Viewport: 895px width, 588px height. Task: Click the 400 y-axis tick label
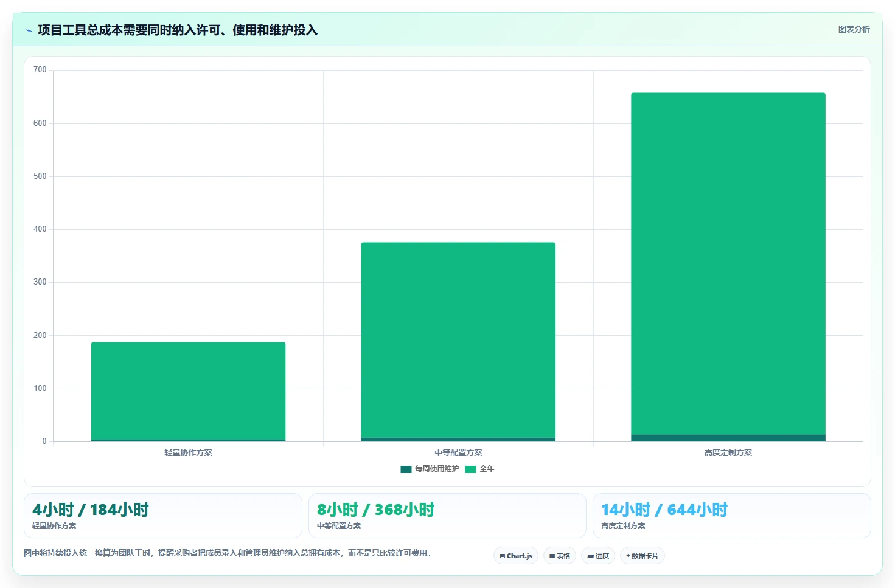[40, 229]
